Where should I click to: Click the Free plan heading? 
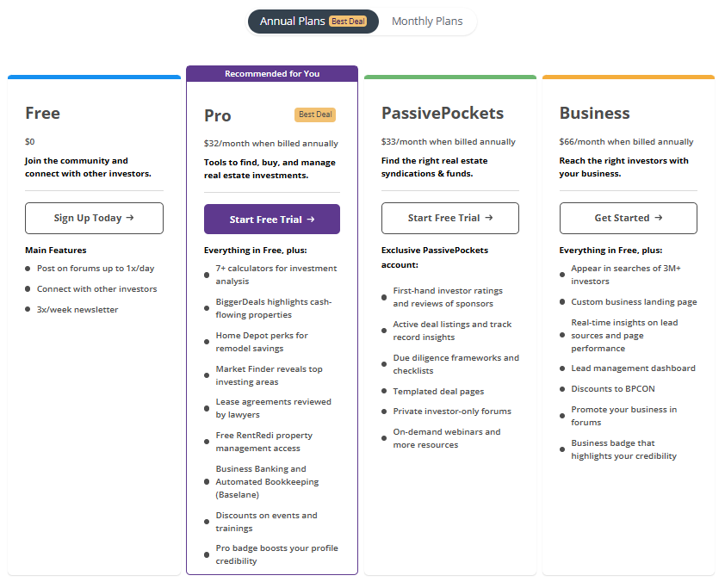click(x=43, y=114)
